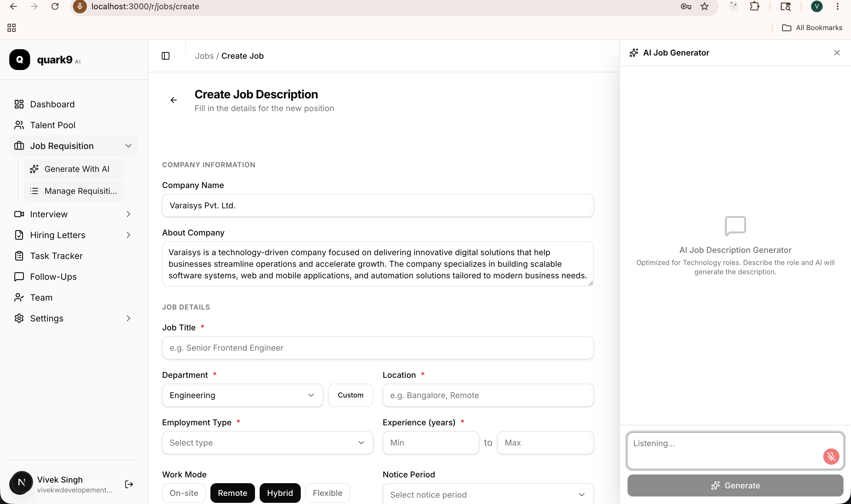Bookmark this page with the star
The width and height of the screenshot is (851, 504).
(x=705, y=6)
